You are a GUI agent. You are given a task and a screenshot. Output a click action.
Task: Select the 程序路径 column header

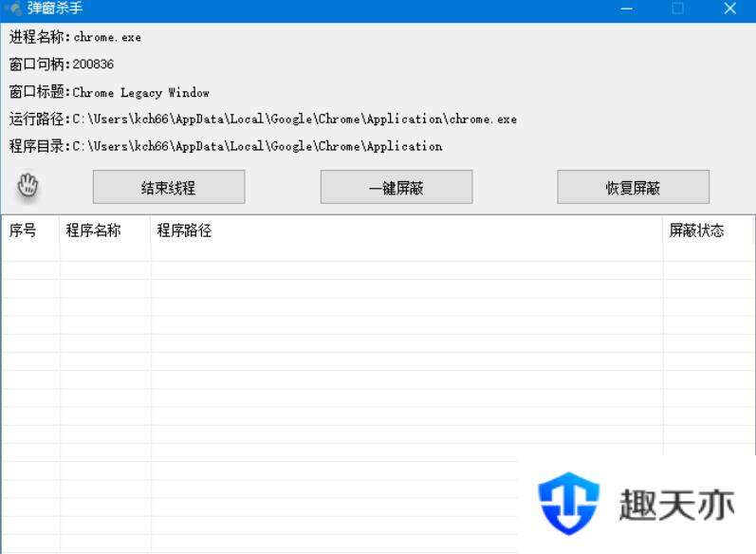[x=406, y=230]
